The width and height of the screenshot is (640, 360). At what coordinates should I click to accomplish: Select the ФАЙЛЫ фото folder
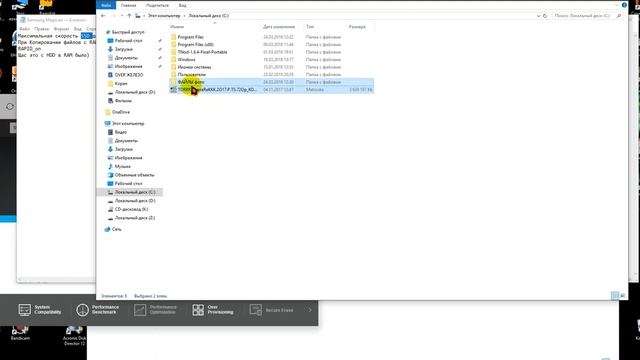pyautogui.click(x=271, y=82)
